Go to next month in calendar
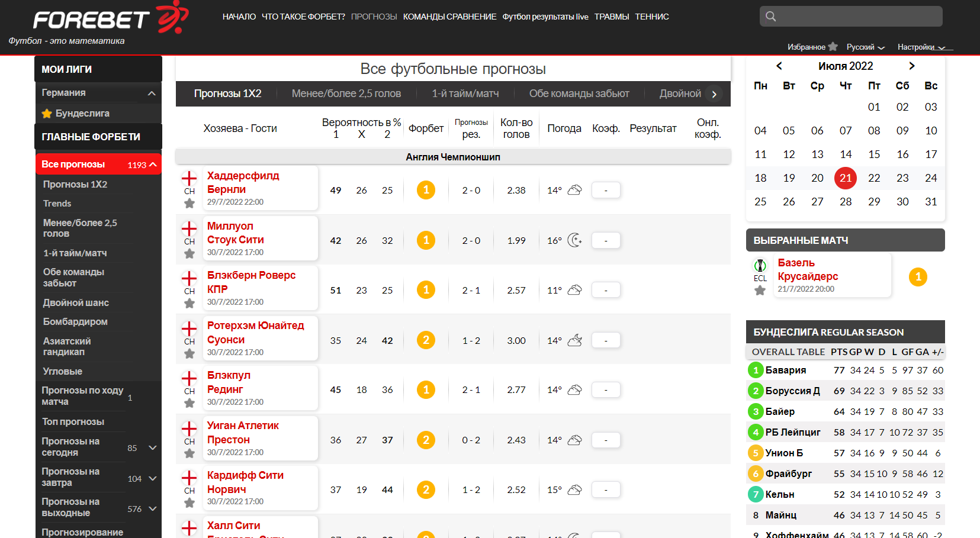Image resolution: width=980 pixels, height=538 pixels. pos(912,66)
